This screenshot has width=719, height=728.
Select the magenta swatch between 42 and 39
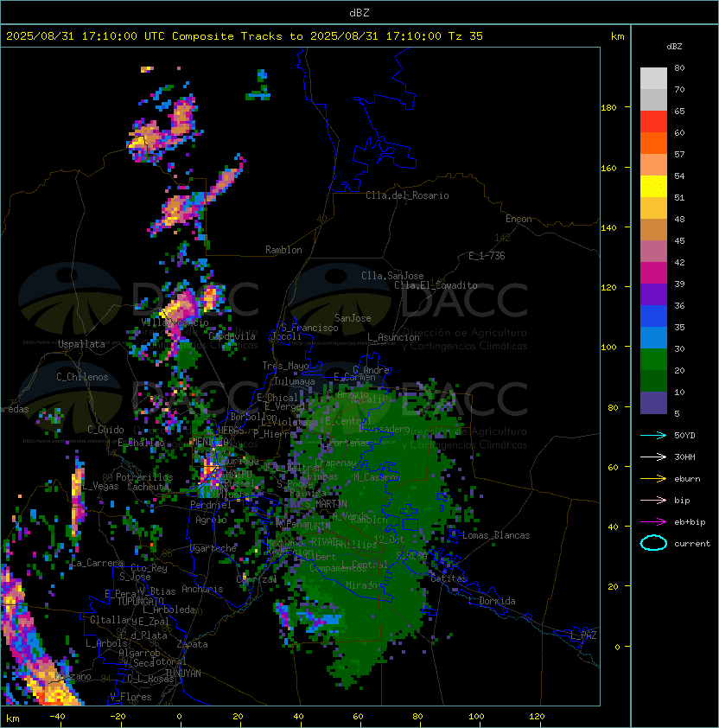tap(653, 272)
